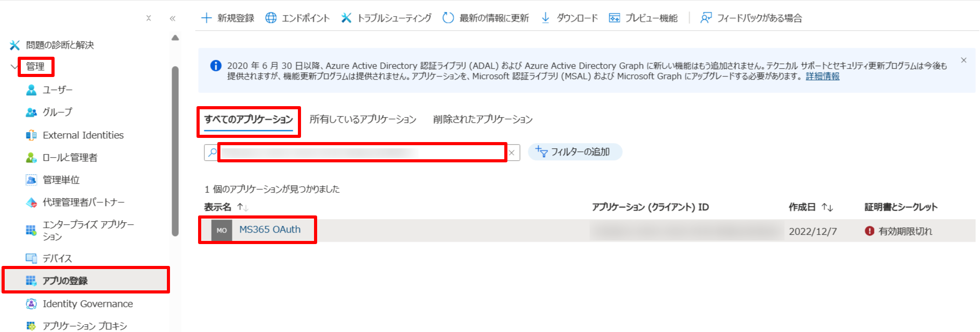980x332 pixels.
Task: Click the ユーザー person icon
Action: [x=31, y=90]
